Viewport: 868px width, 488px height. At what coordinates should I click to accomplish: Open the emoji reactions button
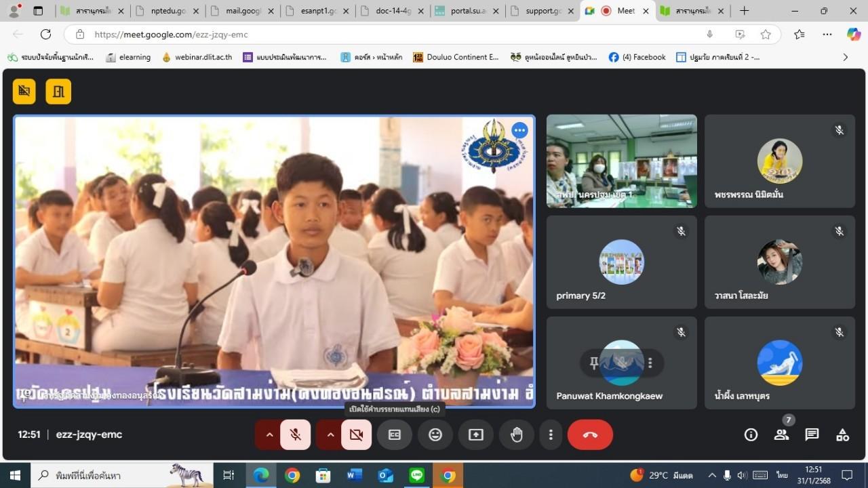pyautogui.click(x=435, y=434)
